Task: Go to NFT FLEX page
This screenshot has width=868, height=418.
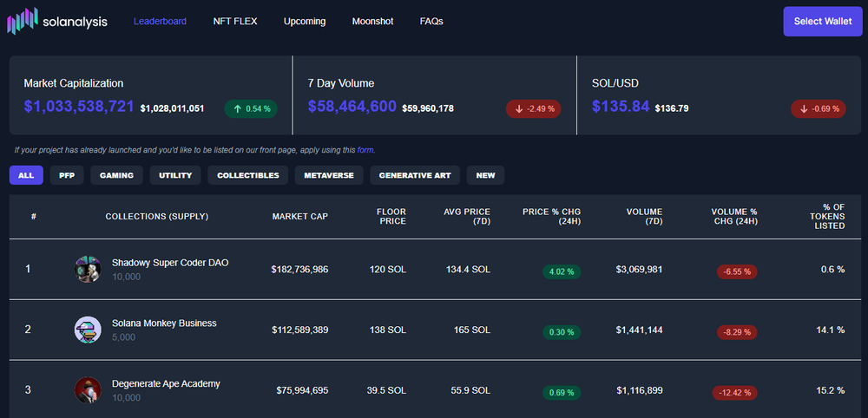Action: [x=235, y=21]
